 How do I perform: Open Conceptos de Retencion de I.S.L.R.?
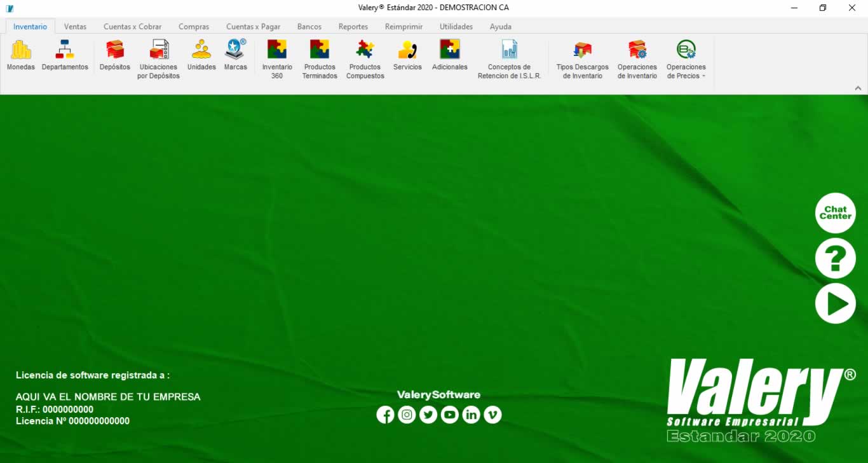pyautogui.click(x=509, y=51)
